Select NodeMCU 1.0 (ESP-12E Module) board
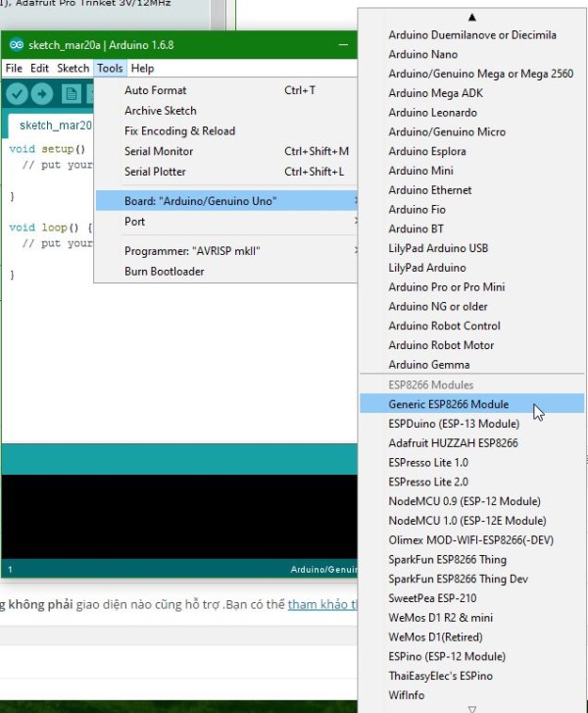Image resolution: width=588 pixels, height=713 pixels. pos(466,521)
